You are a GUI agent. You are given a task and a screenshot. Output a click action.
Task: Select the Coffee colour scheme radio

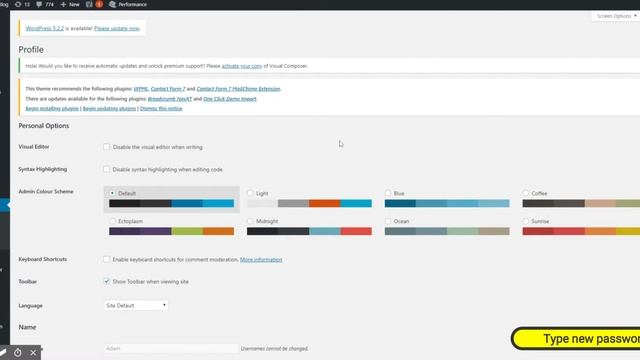[526, 193]
